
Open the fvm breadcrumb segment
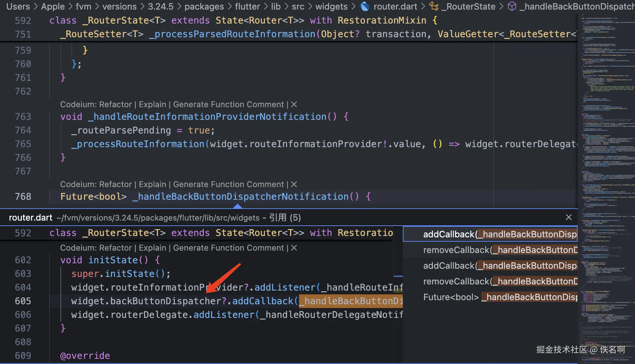(84, 6)
